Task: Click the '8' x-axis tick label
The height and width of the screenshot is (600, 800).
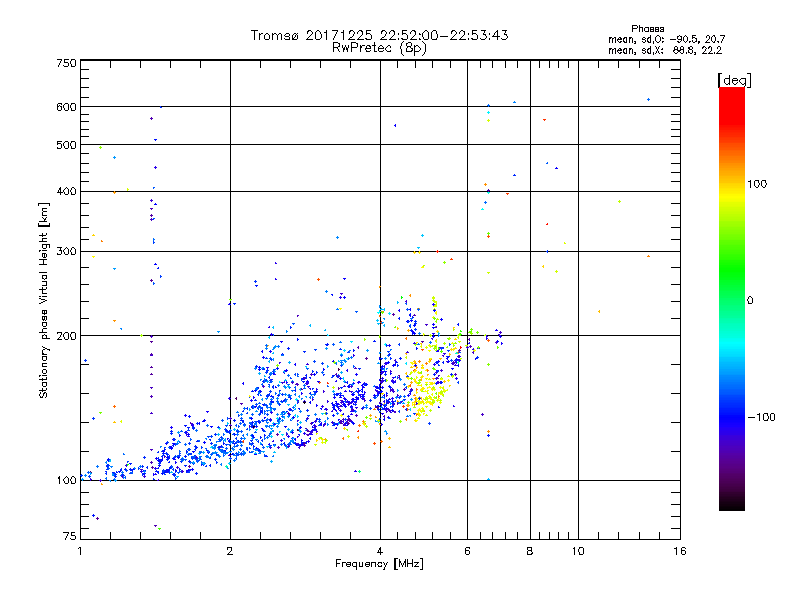Action: [x=530, y=551]
